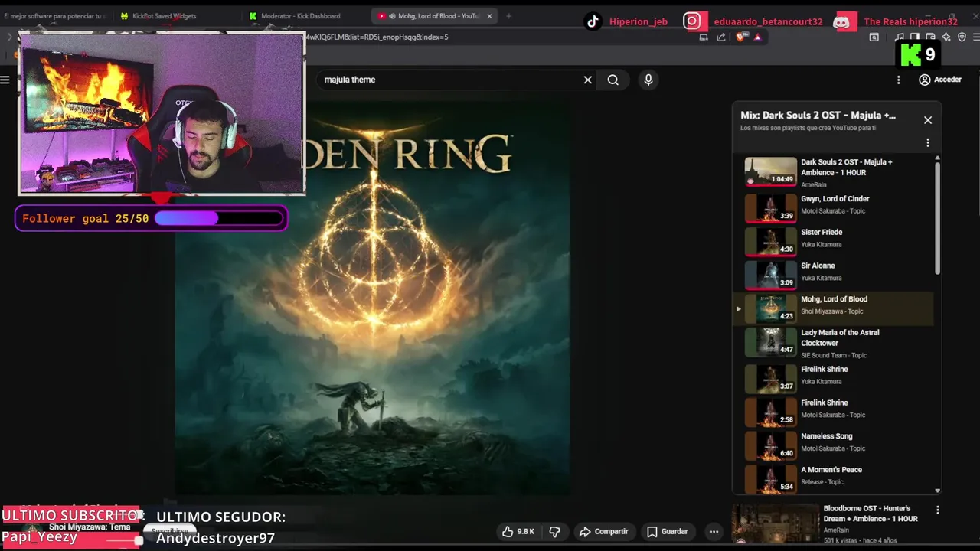980x551 pixels.
Task: Play Dark Souls 2 OST - Majula + Ambience
Action: click(833, 172)
